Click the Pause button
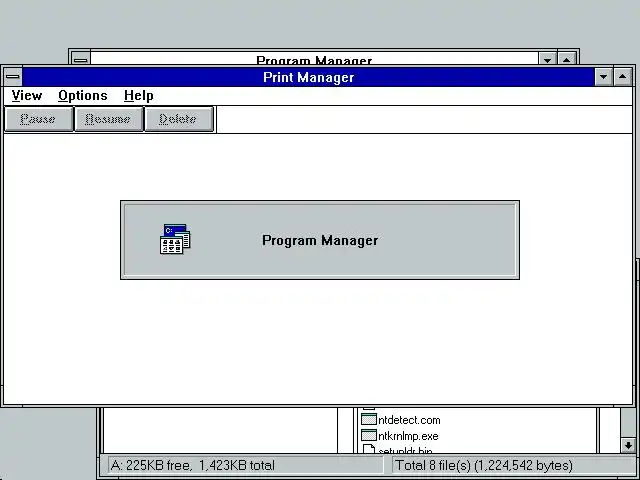 coord(38,119)
